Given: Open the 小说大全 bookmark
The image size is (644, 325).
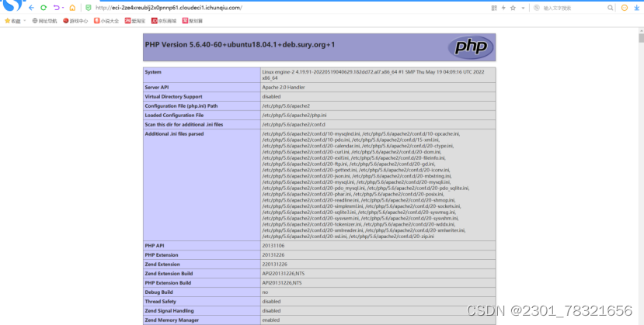Looking at the screenshot, I should pos(106,20).
